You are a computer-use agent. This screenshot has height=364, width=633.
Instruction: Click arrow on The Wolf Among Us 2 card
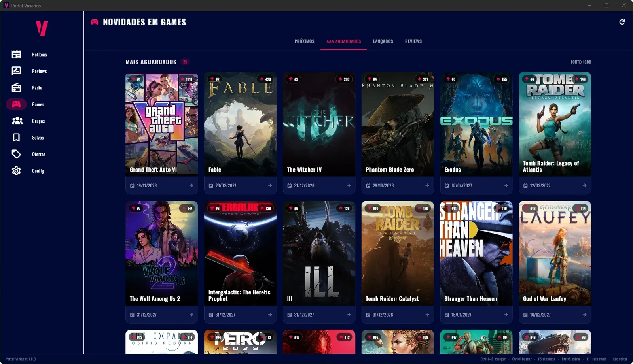coord(191,315)
